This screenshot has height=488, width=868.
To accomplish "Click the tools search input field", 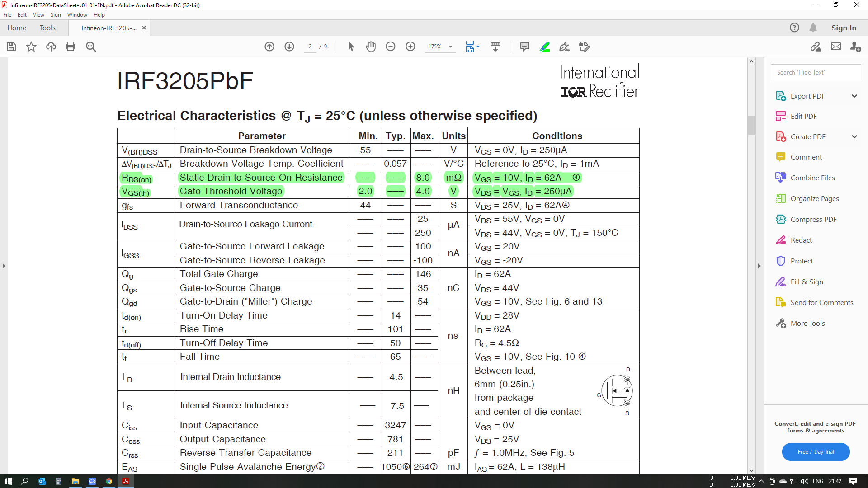I will (x=816, y=72).
